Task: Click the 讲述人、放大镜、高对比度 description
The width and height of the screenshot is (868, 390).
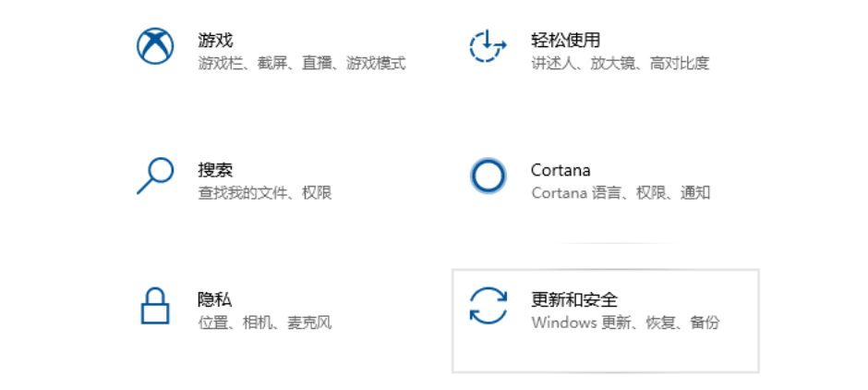Action: click(620, 64)
